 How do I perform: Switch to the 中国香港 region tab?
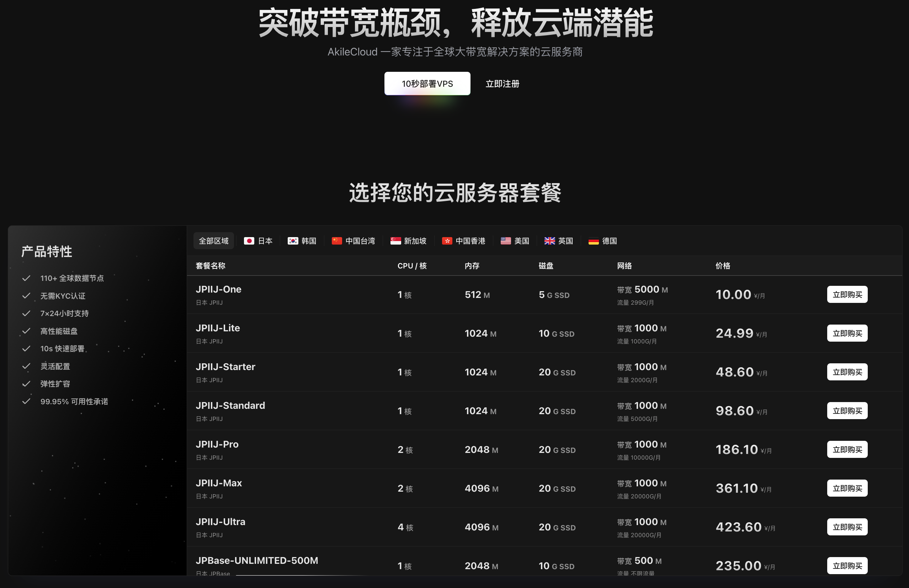pyautogui.click(x=470, y=241)
